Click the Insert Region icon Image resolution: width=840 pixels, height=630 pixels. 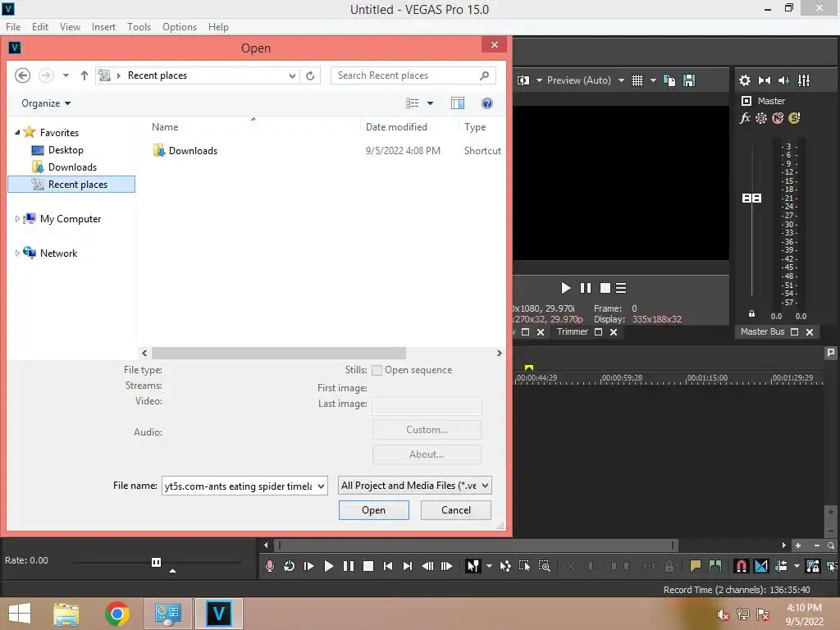click(714, 566)
